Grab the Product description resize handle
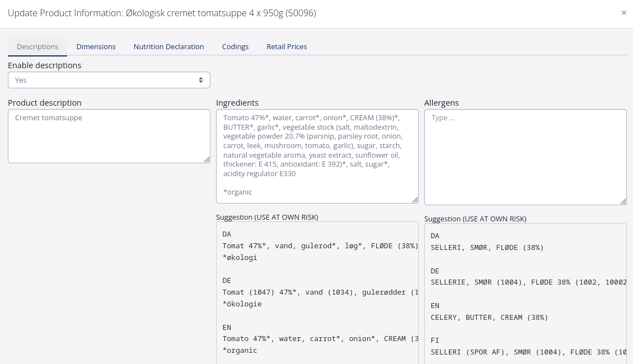633x364 pixels. (207, 159)
